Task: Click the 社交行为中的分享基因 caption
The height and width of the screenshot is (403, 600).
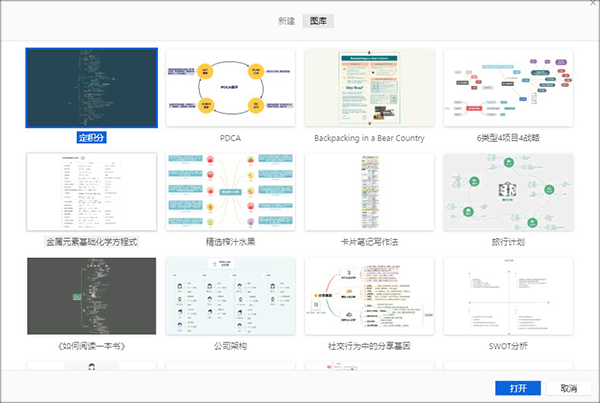Action: [x=369, y=346]
